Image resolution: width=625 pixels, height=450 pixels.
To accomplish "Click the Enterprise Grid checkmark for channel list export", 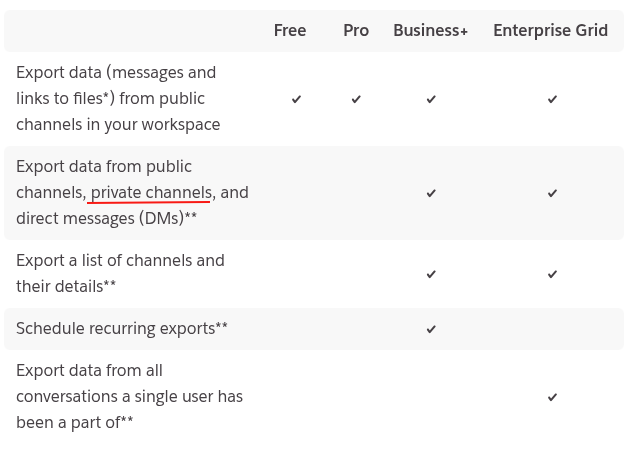I will (552, 274).
